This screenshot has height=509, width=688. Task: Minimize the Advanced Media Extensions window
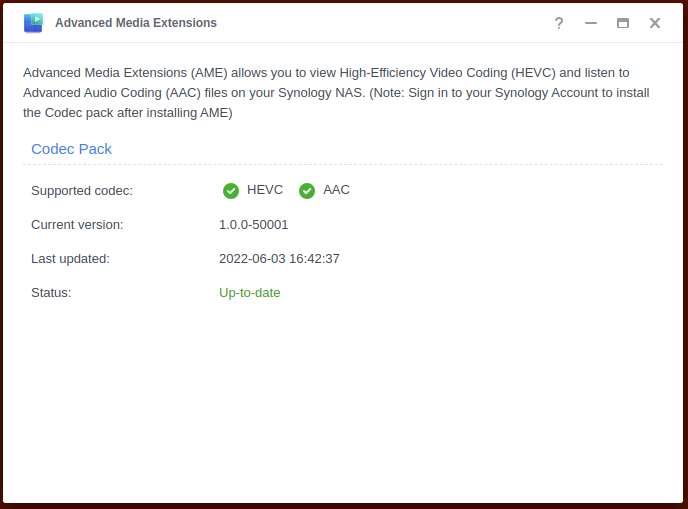click(x=591, y=23)
